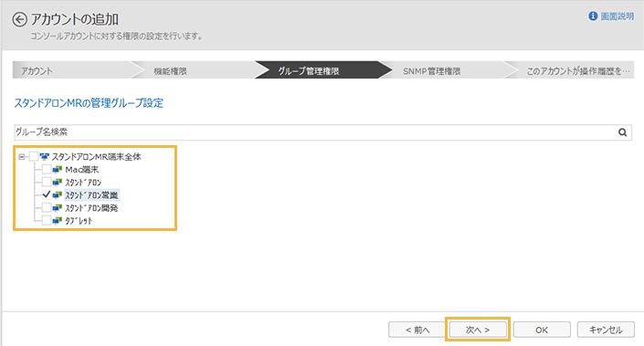Uncheck the スタンドアロン営業 checkbox
The image size is (644, 346).
point(47,194)
